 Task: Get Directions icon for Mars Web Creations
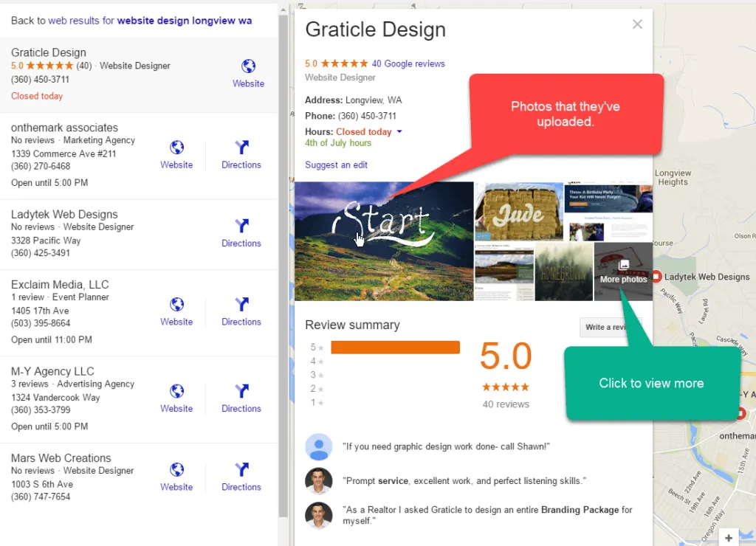[x=241, y=469]
